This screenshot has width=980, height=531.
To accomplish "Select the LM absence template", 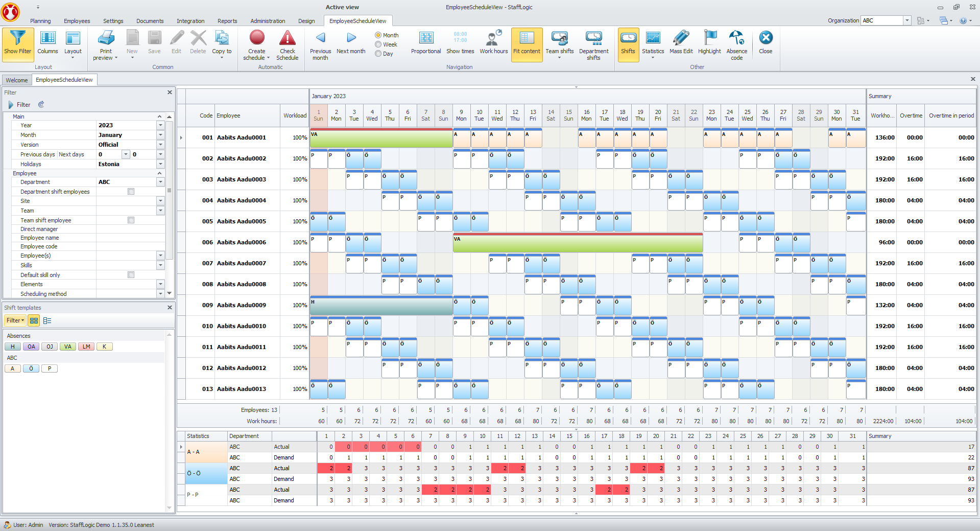I will (86, 347).
